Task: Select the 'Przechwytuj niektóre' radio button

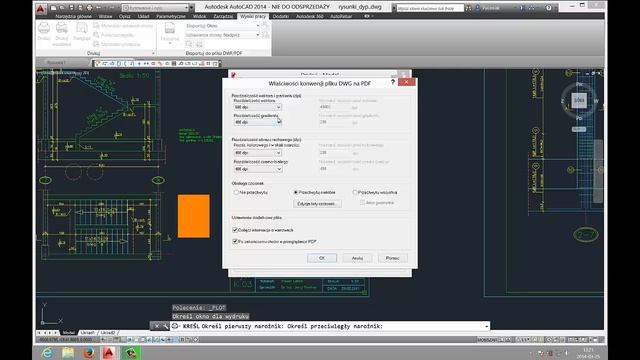Action: point(296,192)
